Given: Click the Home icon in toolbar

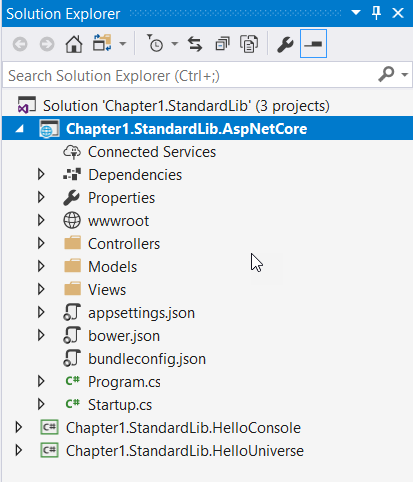Looking at the screenshot, I should pyautogui.click(x=74, y=44).
